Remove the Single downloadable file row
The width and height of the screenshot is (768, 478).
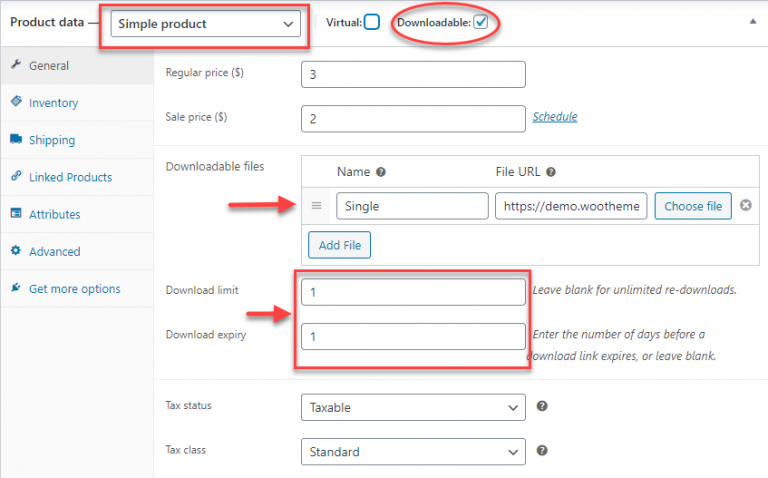(745, 205)
